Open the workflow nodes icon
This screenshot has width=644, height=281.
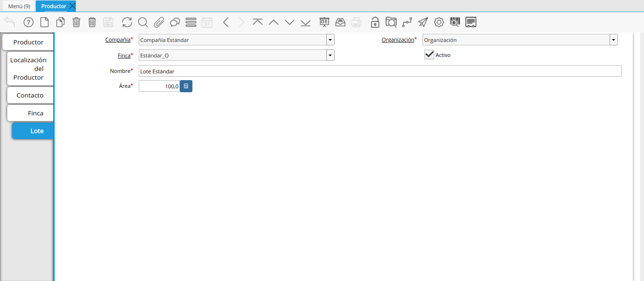[x=407, y=22]
